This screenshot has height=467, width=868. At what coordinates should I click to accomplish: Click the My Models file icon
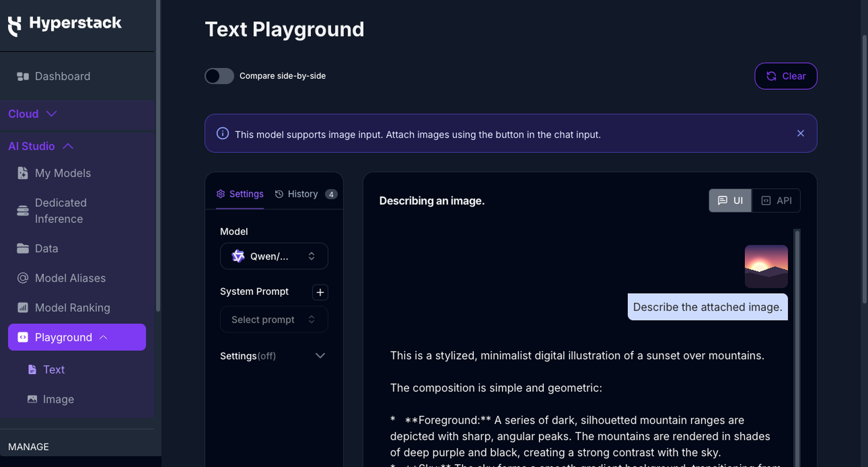[23, 173]
